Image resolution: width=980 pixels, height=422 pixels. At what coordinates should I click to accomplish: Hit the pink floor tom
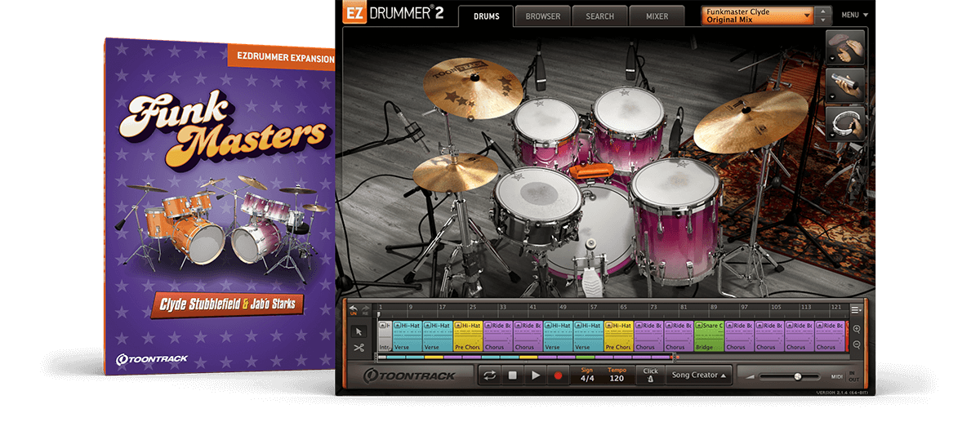pyautogui.click(x=675, y=211)
